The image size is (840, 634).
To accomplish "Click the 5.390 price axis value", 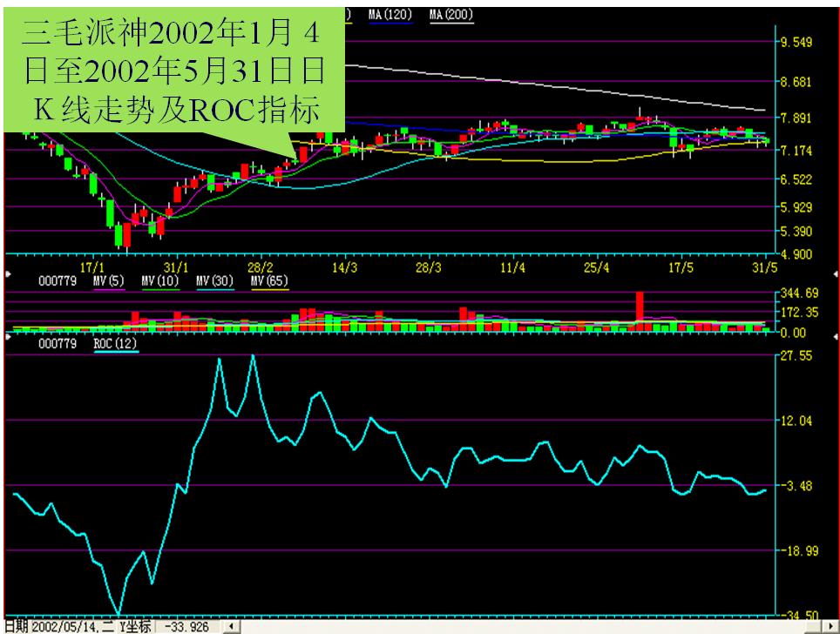I will [x=796, y=232].
